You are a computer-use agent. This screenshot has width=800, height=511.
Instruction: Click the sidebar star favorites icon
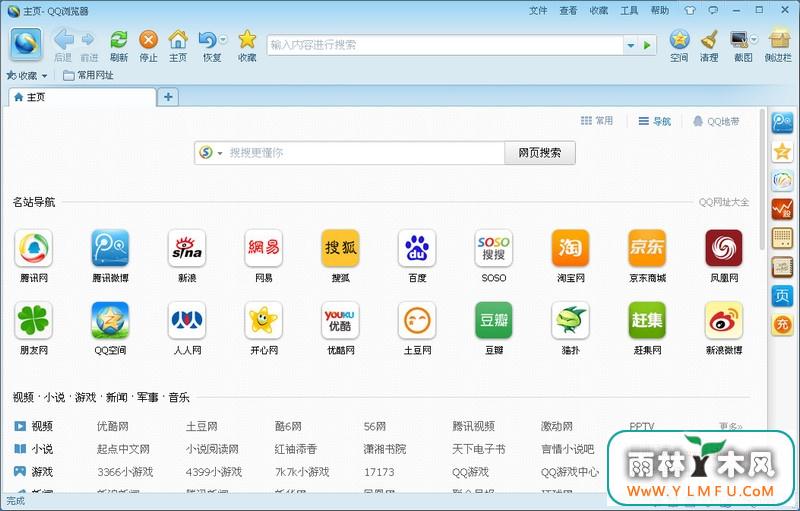pyautogui.click(x=782, y=151)
